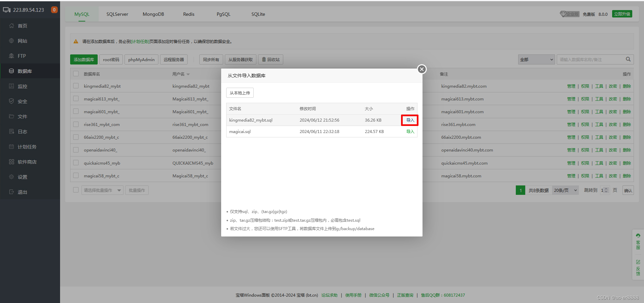This screenshot has width=644, height=303.
Task: Open the 请选择批量操作 batch dropdown
Action: tap(102, 190)
